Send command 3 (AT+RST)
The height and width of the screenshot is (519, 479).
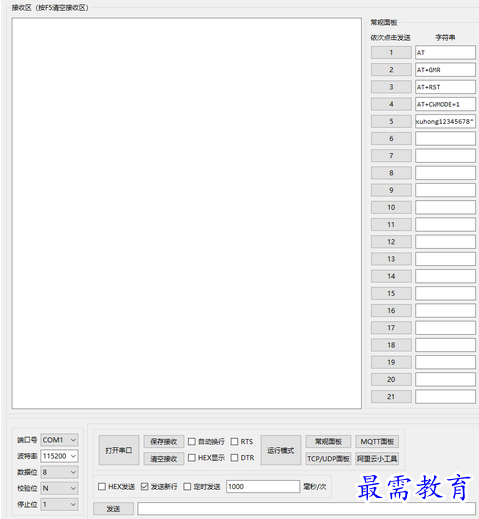click(391, 87)
